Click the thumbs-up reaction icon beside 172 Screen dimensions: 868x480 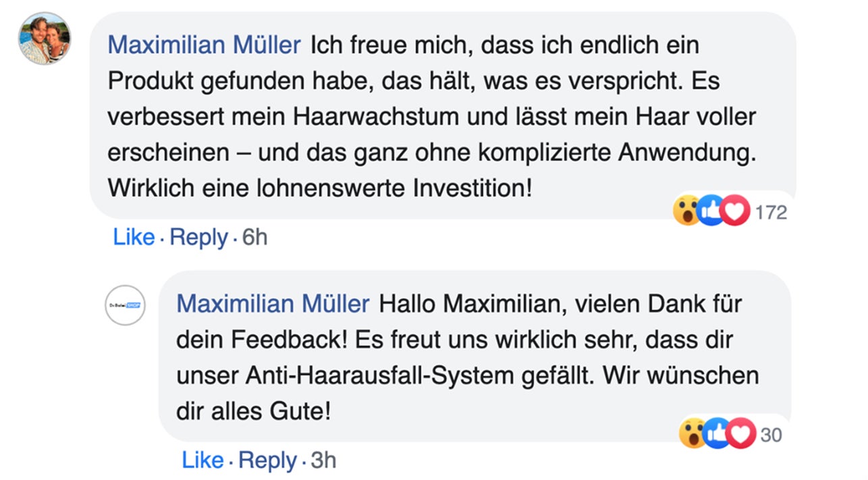(711, 212)
